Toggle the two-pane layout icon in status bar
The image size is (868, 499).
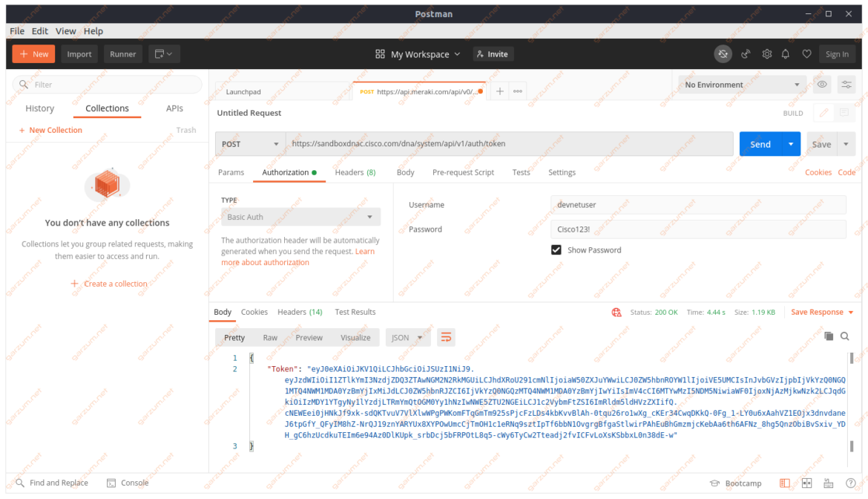(806, 483)
